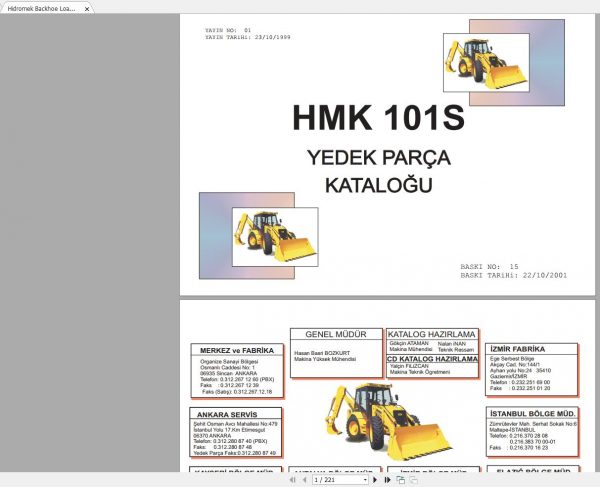Go to the next page

tap(375, 480)
